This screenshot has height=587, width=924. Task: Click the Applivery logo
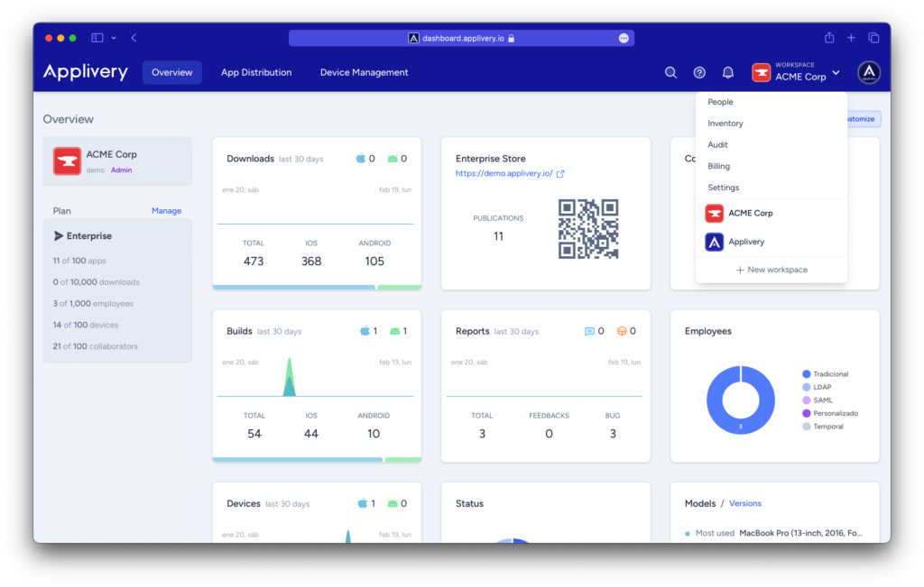(x=86, y=72)
